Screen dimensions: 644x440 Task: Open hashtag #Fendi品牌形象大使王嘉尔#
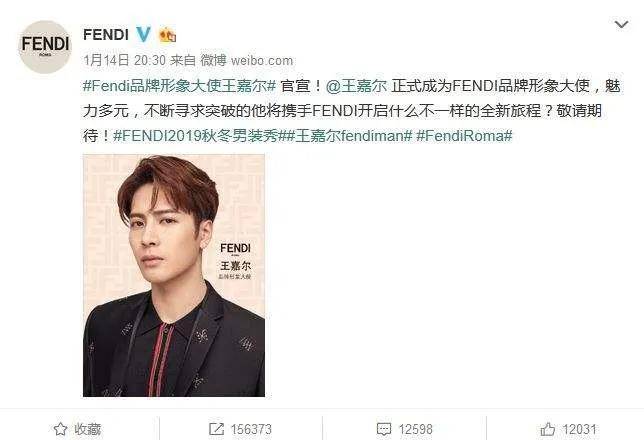179,86
